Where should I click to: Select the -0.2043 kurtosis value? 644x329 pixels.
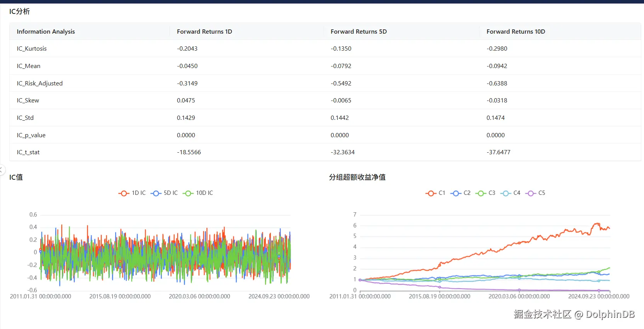(x=187, y=49)
